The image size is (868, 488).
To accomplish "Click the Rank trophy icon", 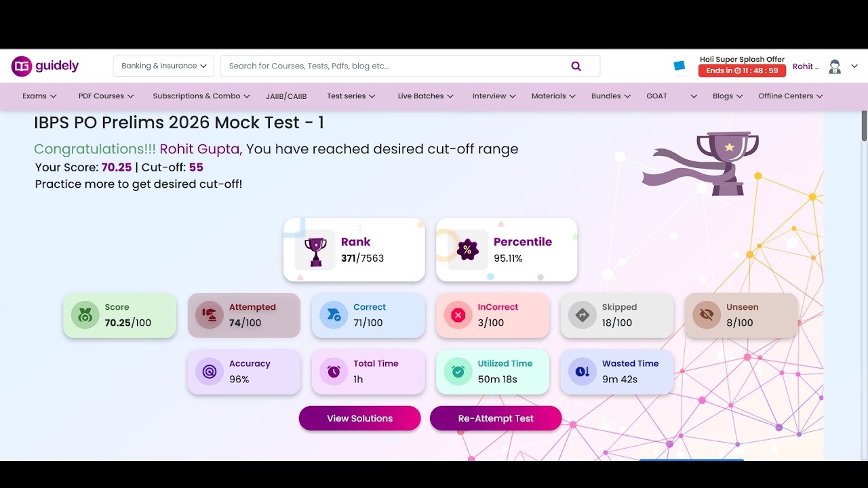I will click(315, 250).
